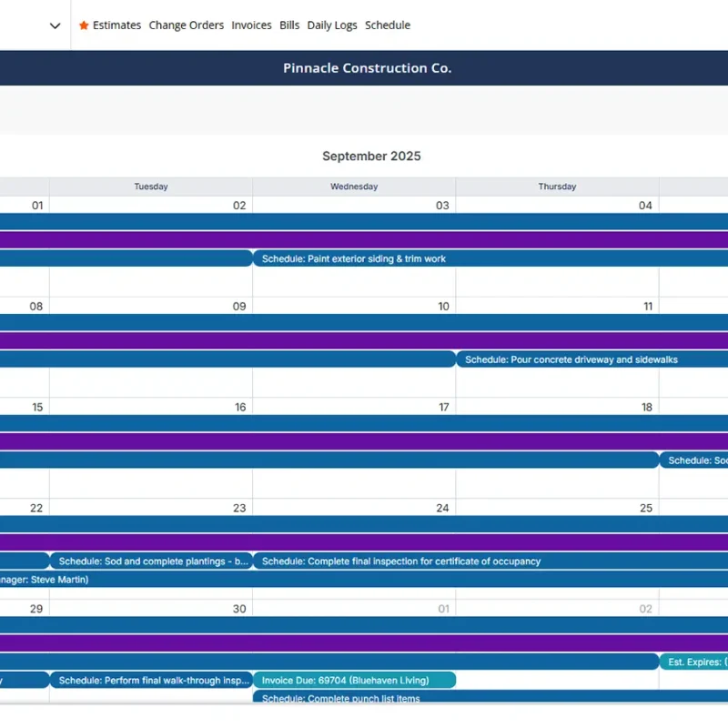Image resolution: width=728 pixels, height=728 pixels.
Task: Open the Paint exterior siding & trim work event
Action: pos(490,258)
